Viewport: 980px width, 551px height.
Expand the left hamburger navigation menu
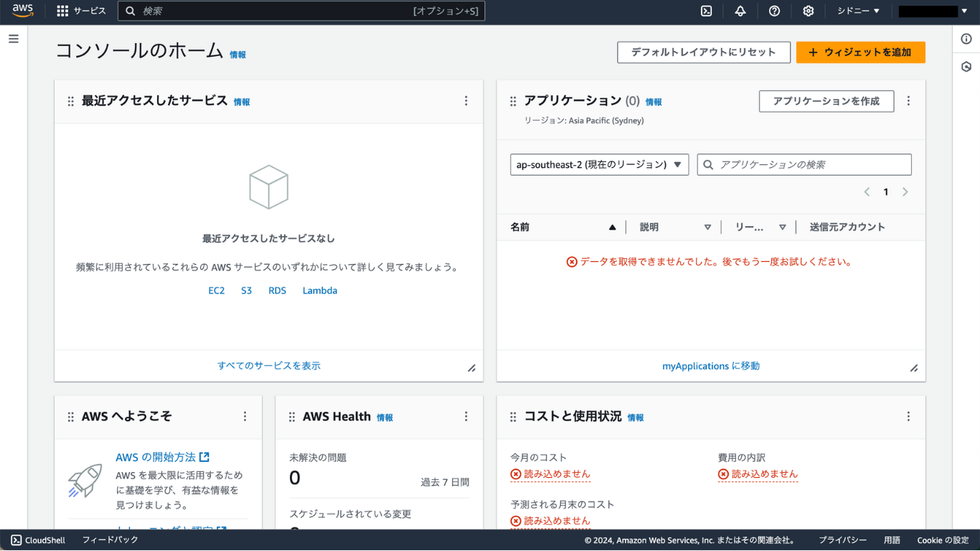pyautogui.click(x=14, y=39)
